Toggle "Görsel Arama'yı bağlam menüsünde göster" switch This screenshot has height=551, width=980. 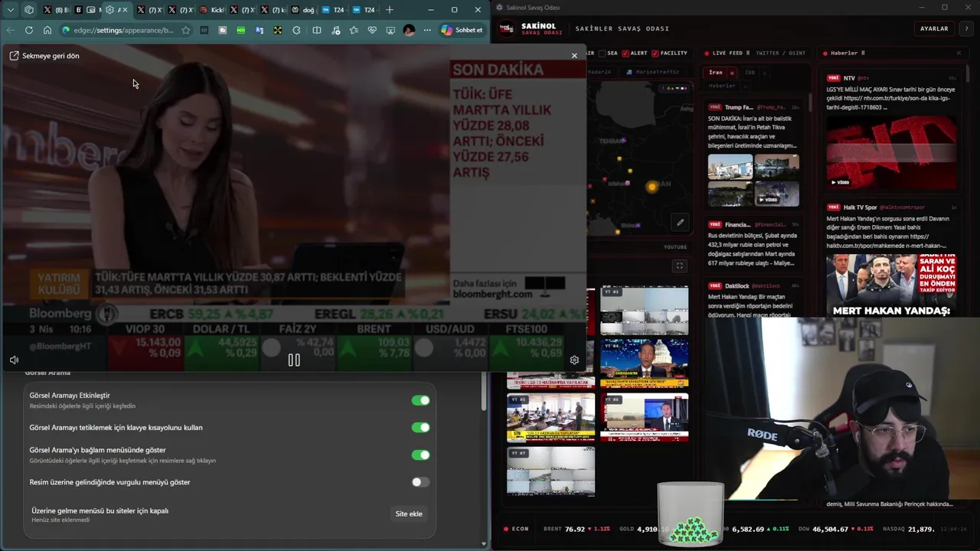(420, 455)
